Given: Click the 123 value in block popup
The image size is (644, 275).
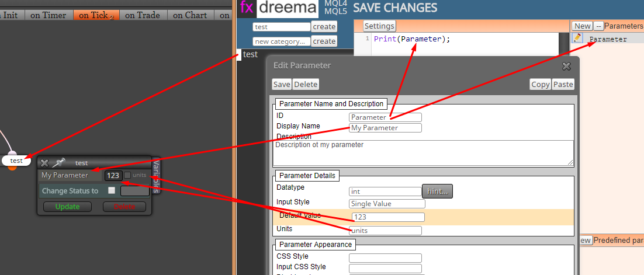Looking at the screenshot, I should (x=113, y=176).
